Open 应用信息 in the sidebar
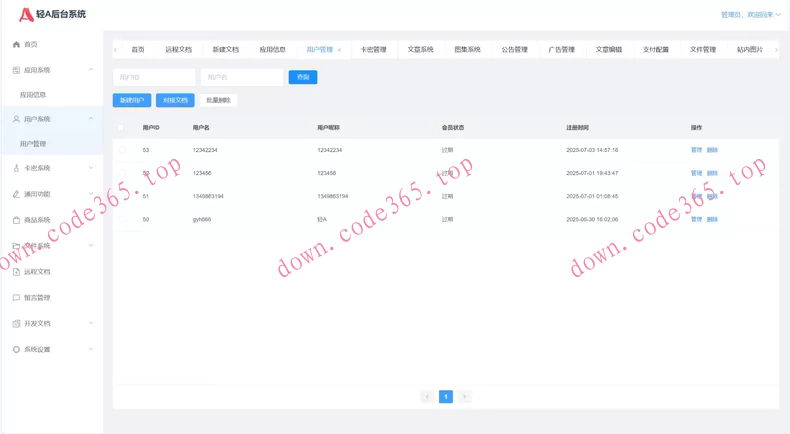 [33, 95]
